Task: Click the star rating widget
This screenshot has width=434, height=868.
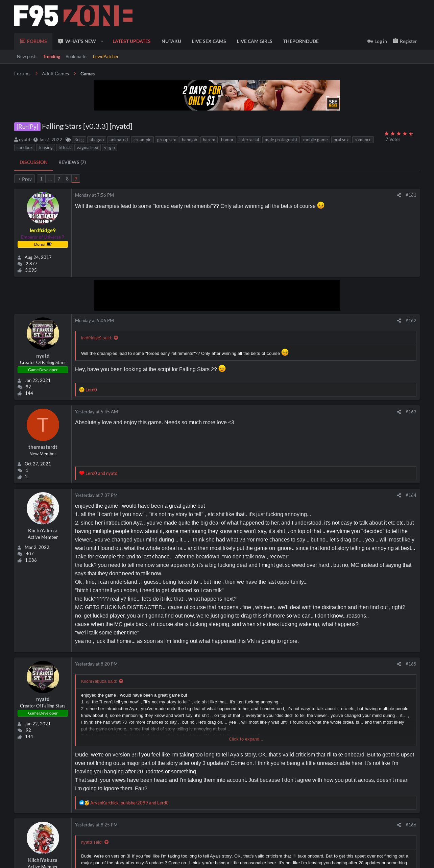Action: [x=399, y=134]
